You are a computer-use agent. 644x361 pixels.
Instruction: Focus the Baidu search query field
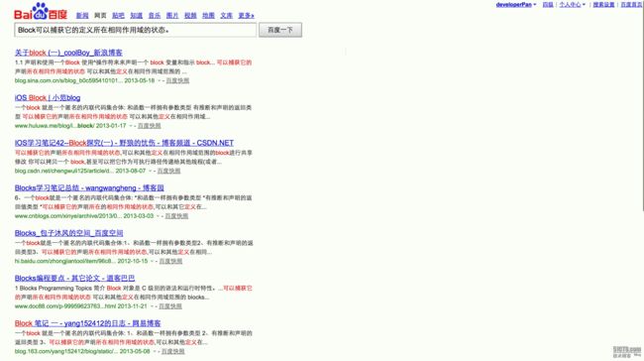[x=136, y=30]
